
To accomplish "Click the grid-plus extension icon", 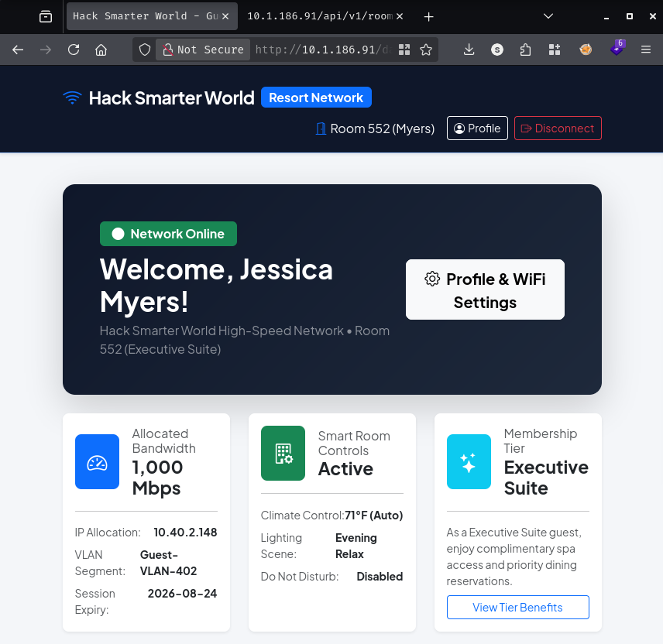I will [x=555, y=50].
